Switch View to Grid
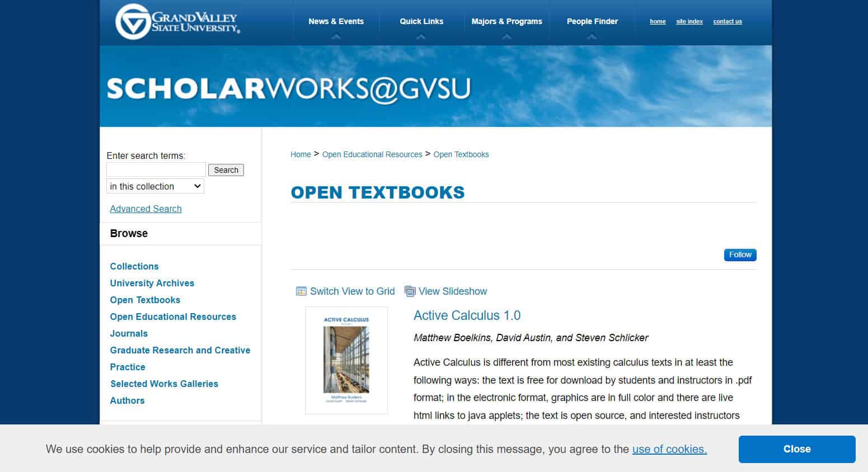This screenshot has height=472, width=868. pyautogui.click(x=353, y=291)
